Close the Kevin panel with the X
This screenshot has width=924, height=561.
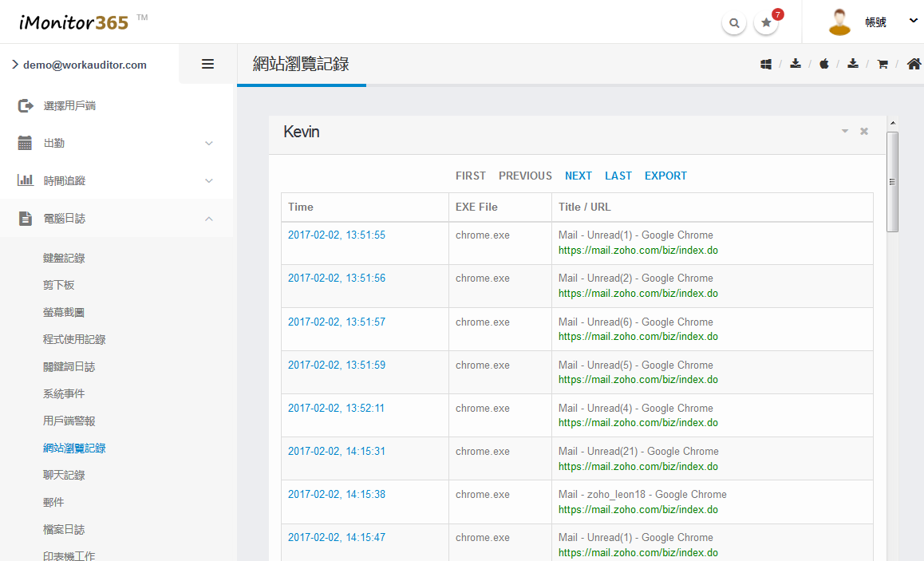[864, 132]
